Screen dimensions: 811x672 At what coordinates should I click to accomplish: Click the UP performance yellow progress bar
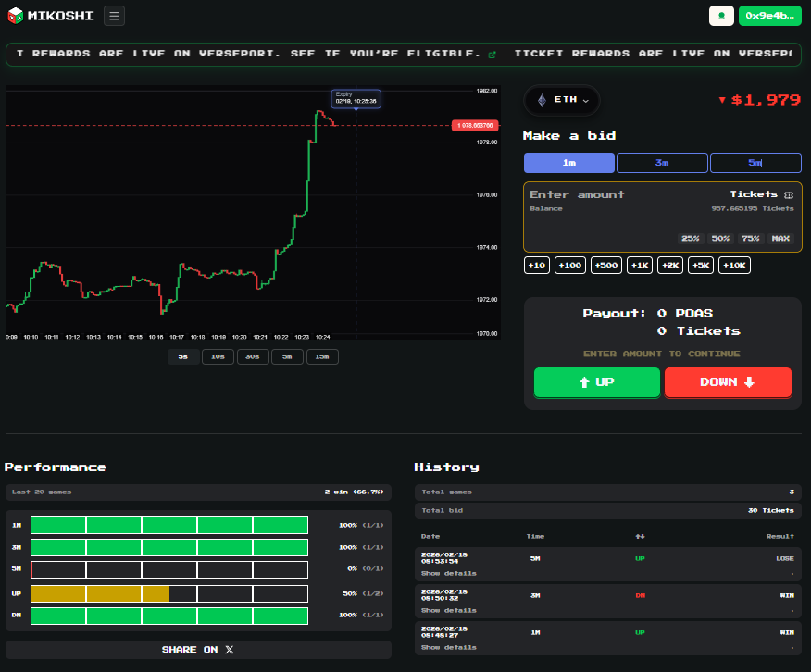point(169,593)
